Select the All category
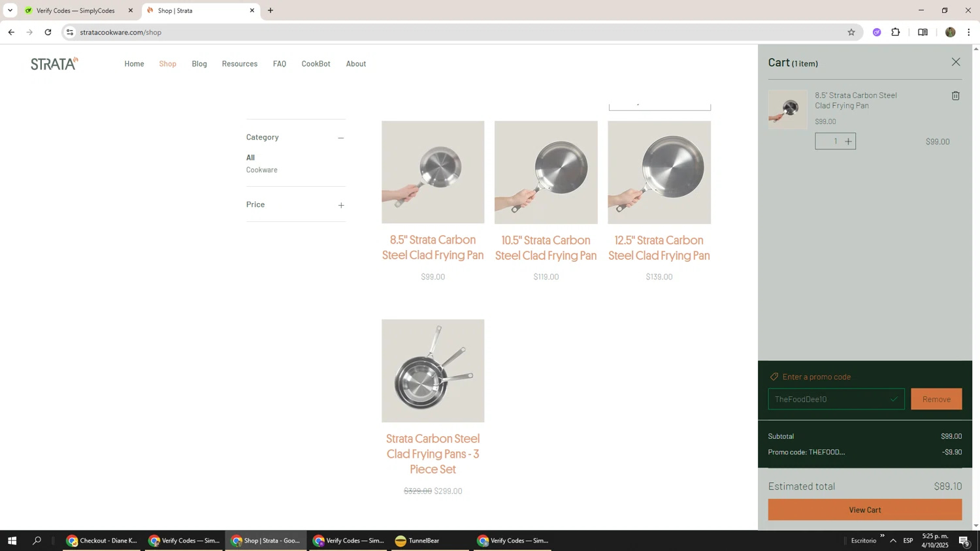This screenshot has width=980, height=551. click(250, 157)
